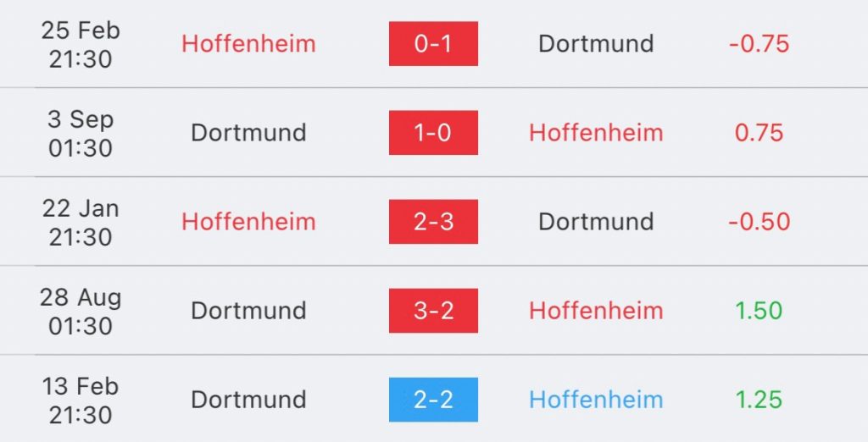Viewport: 868px width, 442px height.
Task: Click Hoffenheim in the 22 Jan match
Action: (x=248, y=222)
